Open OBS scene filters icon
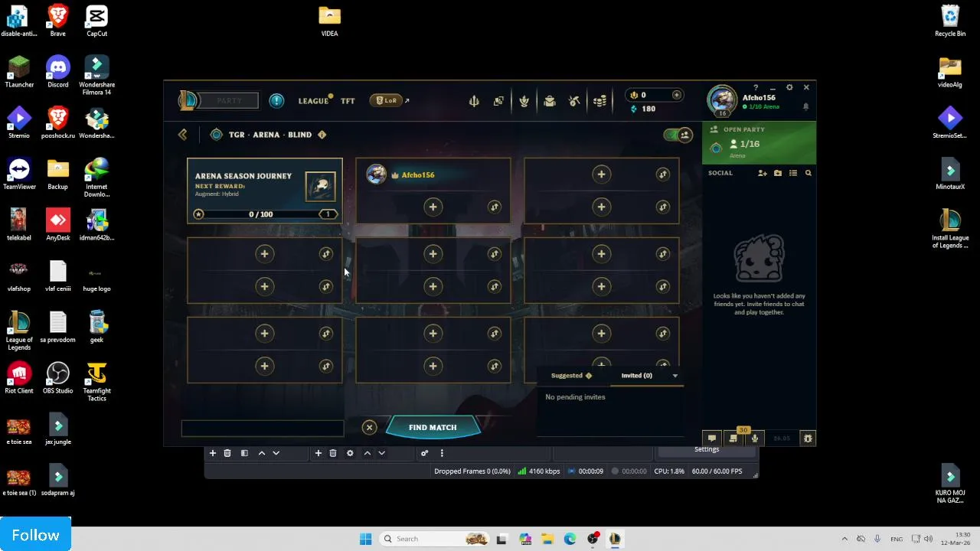This screenshot has height=551, width=980. click(244, 453)
